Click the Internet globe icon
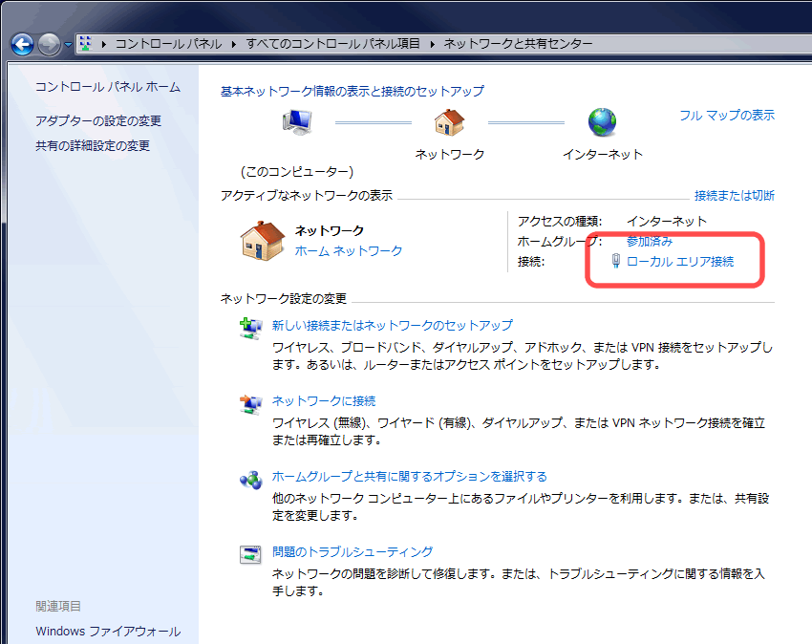The height and width of the screenshot is (644, 812). tap(602, 122)
